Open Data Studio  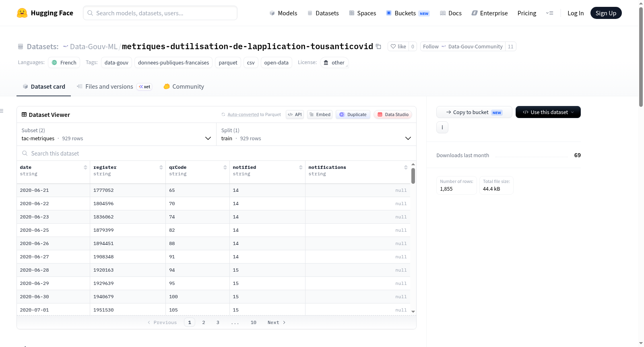coord(392,114)
